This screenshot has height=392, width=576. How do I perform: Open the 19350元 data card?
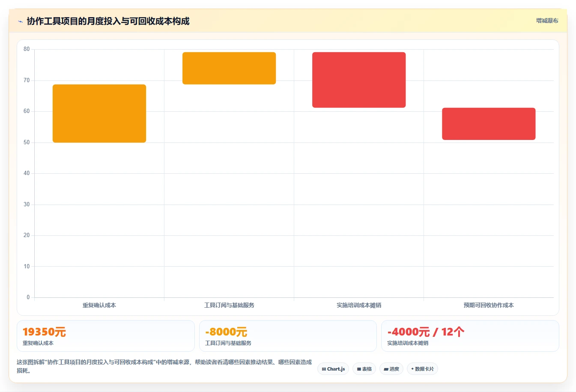click(x=105, y=336)
